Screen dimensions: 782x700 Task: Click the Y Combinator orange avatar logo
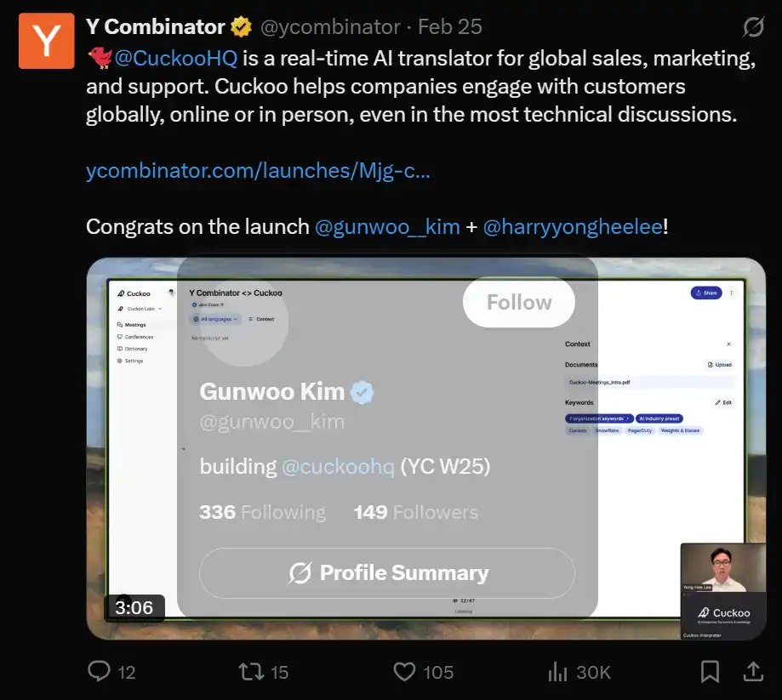(47, 41)
